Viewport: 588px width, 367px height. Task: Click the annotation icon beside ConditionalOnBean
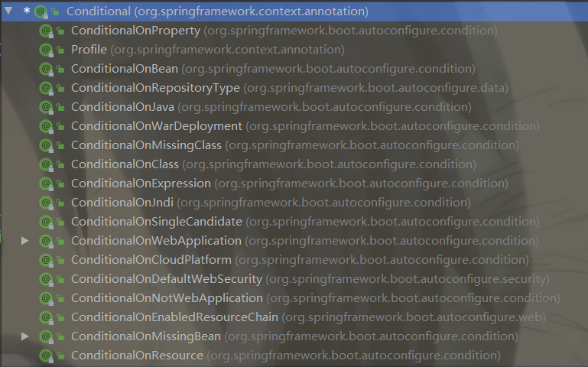[x=45, y=69]
